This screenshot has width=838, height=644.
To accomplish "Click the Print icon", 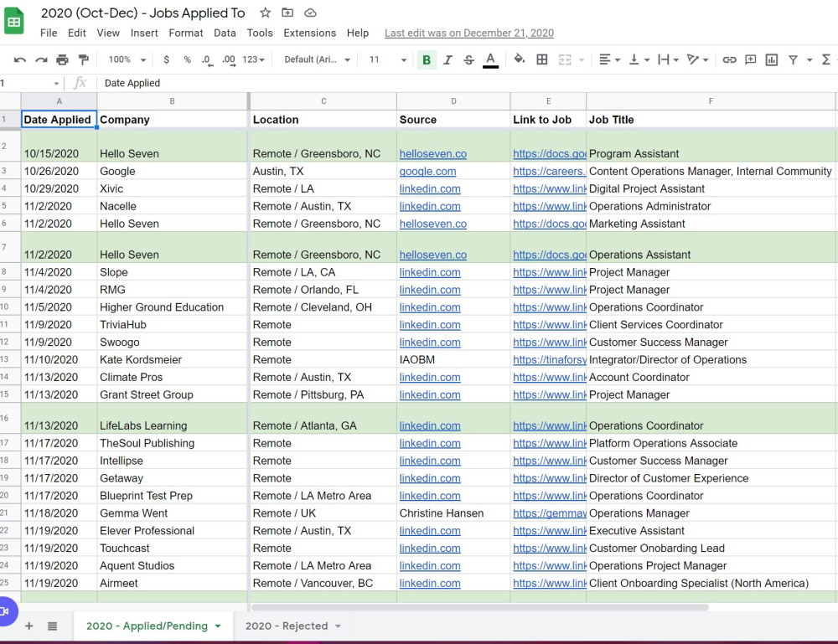I will [x=63, y=59].
